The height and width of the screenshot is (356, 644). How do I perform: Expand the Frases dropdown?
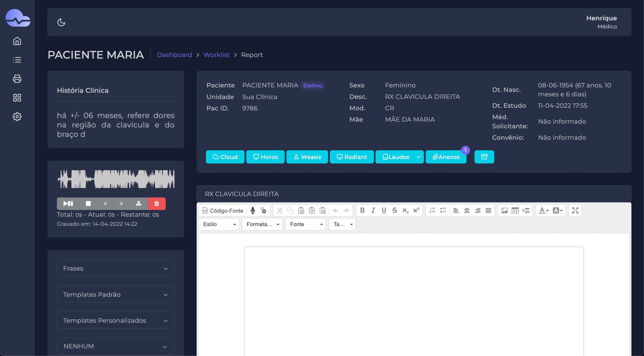click(x=116, y=268)
